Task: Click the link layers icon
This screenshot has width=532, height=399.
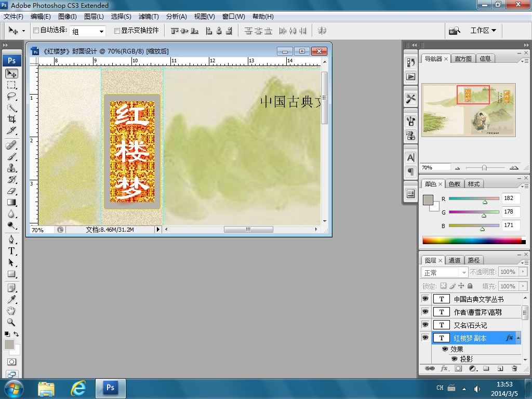Action: click(430, 368)
